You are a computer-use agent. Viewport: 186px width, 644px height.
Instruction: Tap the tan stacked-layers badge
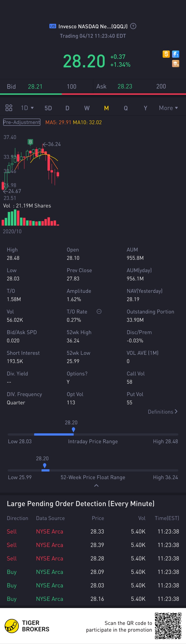(x=176, y=64)
